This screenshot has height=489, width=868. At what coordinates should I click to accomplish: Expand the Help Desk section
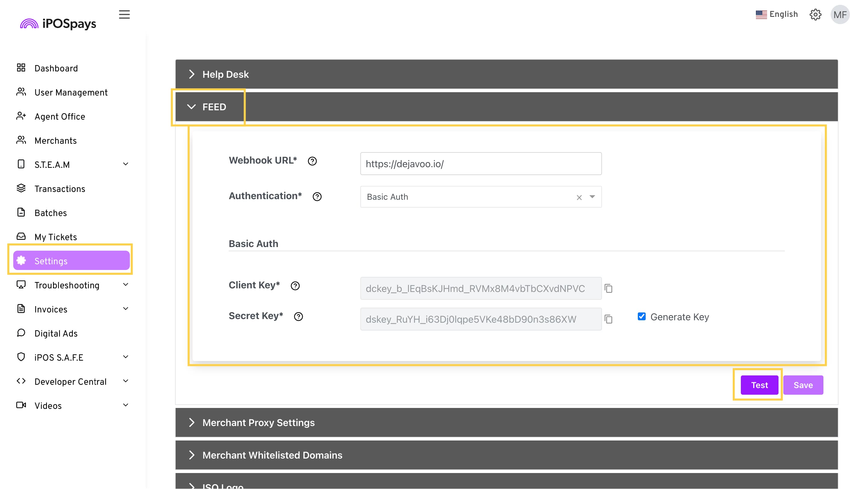[x=506, y=74]
